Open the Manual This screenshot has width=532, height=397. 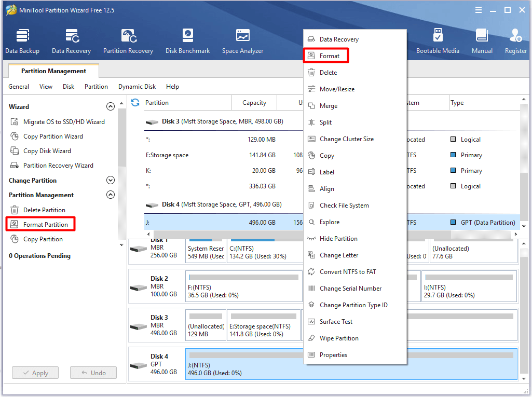(482, 42)
